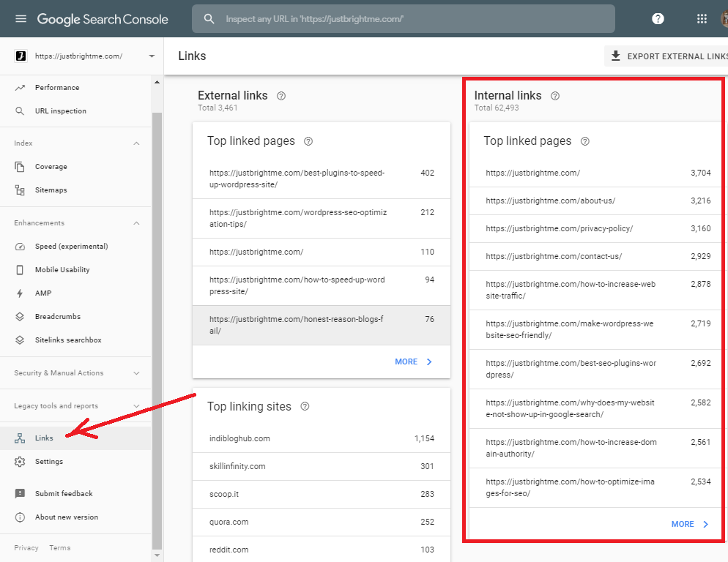Click the Settings gear icon
The height and width of the screenshot is (562, 728).
tap(20, 461)
